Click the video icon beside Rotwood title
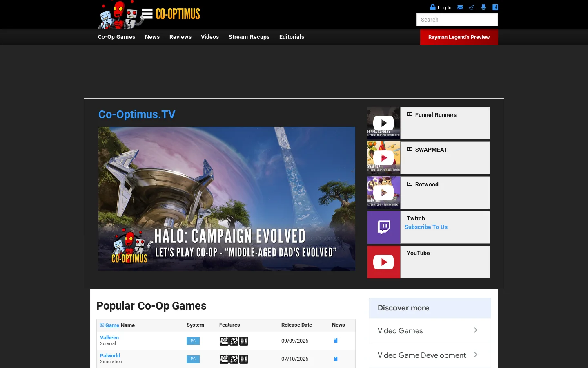 410,184
